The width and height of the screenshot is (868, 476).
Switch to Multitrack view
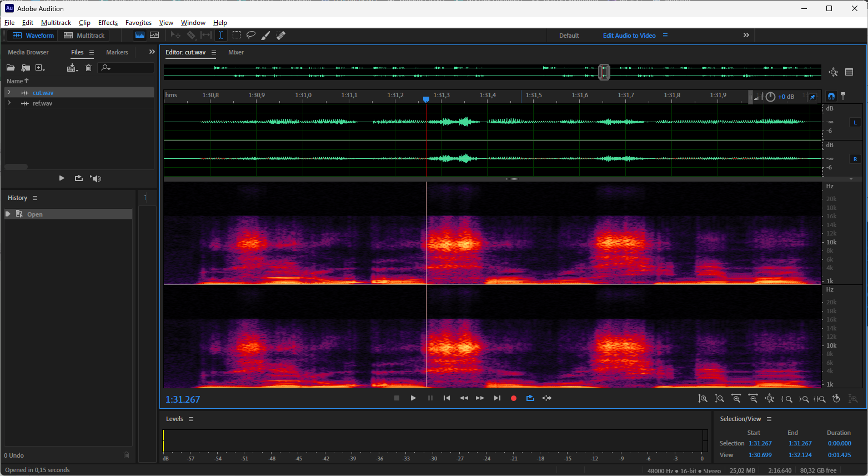coord(84,36)
